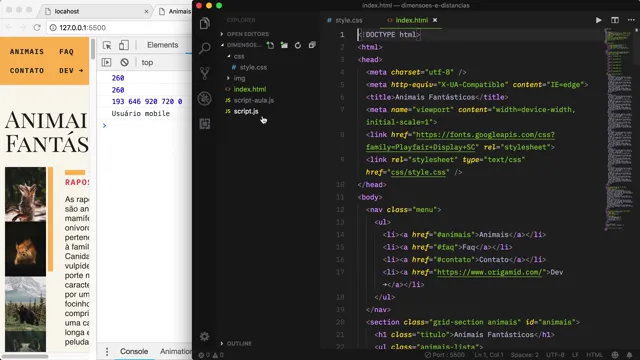Image resolution: width=640 pixels, height=360 pixels.
Task: Click the Chrome address bar showing 127.0.0.1:5500
Action: point(118,28)
